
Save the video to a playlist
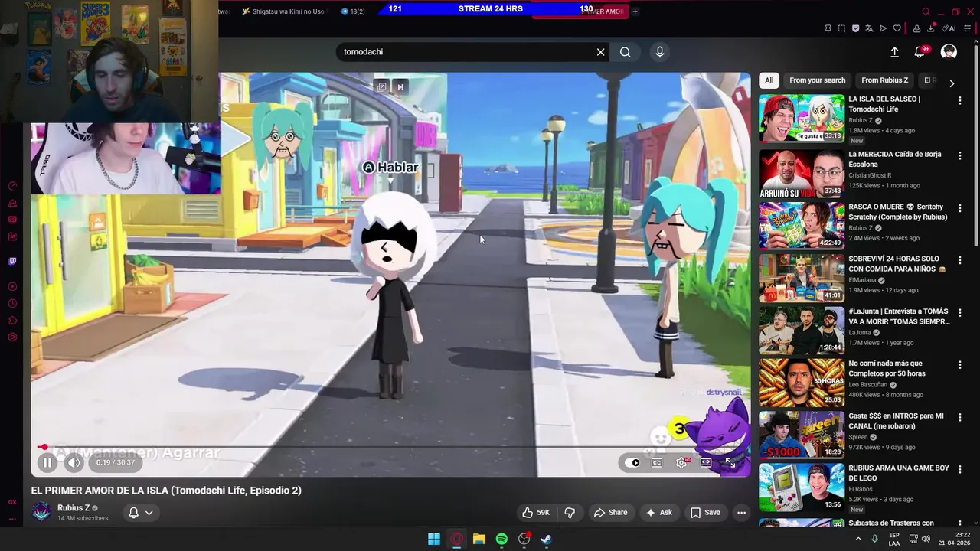[x=705, y=513]
